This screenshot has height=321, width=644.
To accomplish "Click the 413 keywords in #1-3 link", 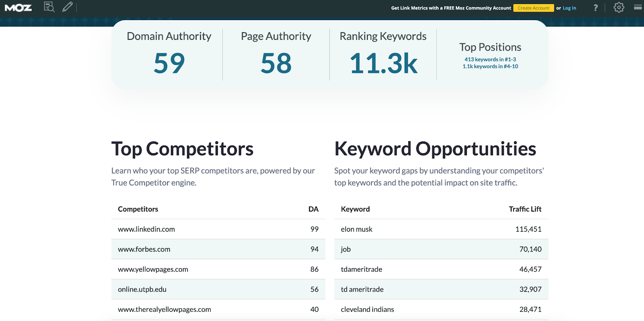I will 490,59.
